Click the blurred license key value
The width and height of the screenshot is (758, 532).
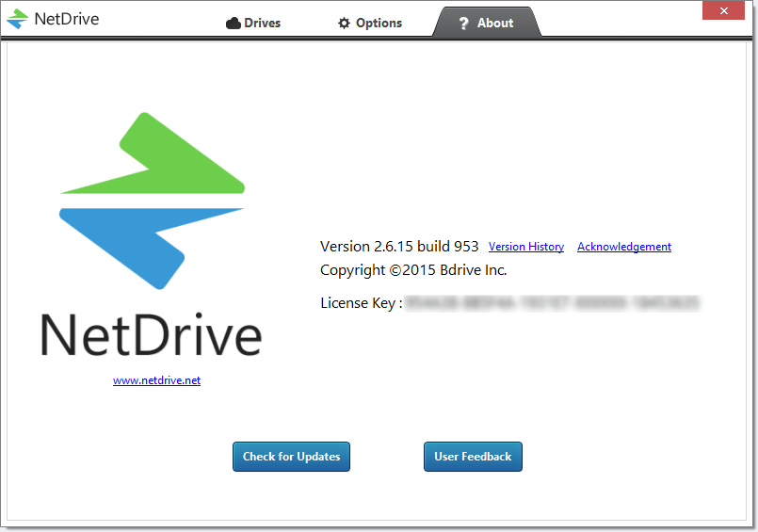(552, 303)
